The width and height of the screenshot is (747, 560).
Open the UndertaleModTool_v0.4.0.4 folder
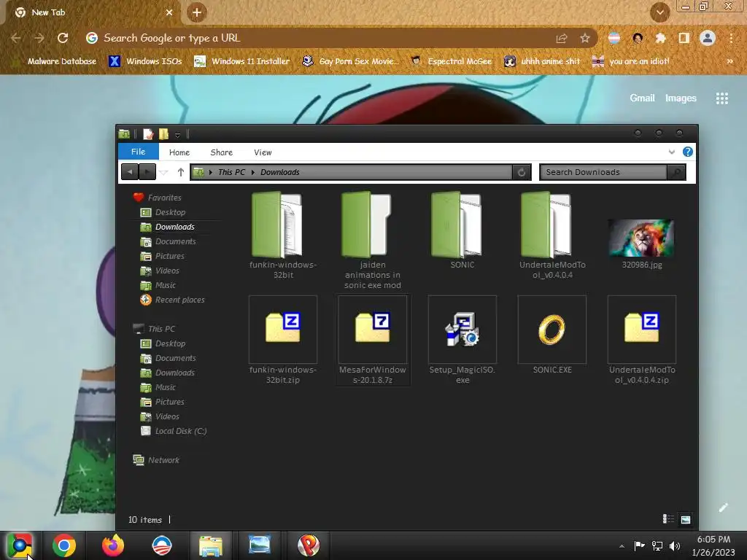point(552,236)
